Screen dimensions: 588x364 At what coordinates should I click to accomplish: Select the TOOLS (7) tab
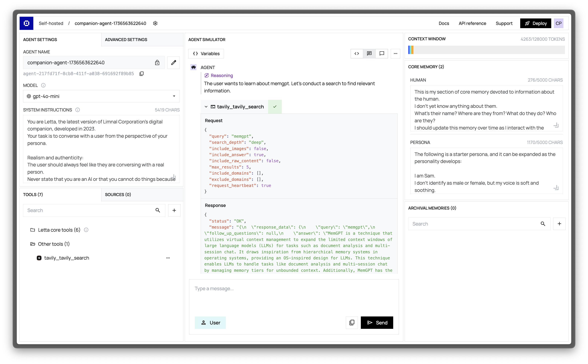coord(60,195)
